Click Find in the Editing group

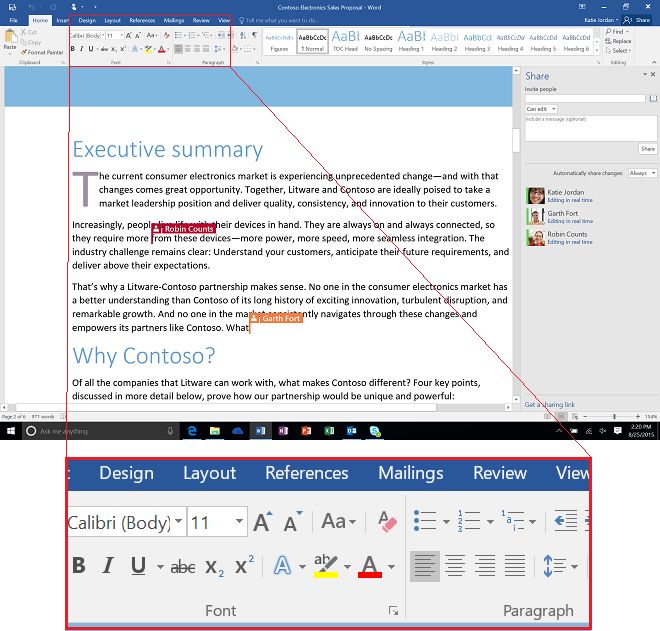[617, 32]
